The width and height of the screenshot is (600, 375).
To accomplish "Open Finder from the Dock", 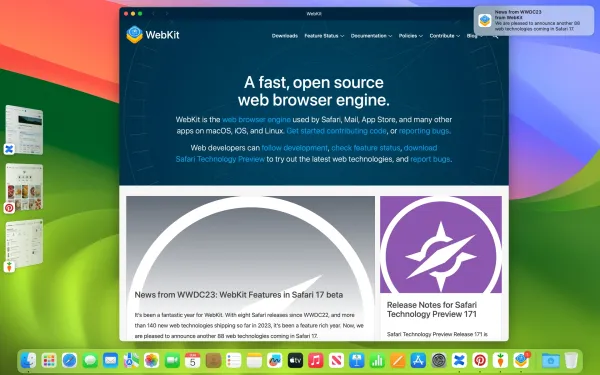I will pos(28,360).
